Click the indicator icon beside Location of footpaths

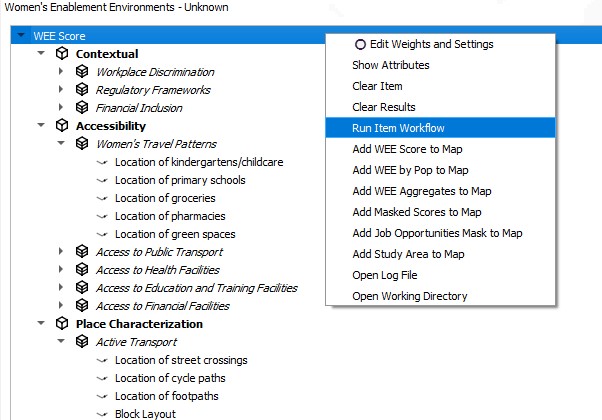point(102,397)
